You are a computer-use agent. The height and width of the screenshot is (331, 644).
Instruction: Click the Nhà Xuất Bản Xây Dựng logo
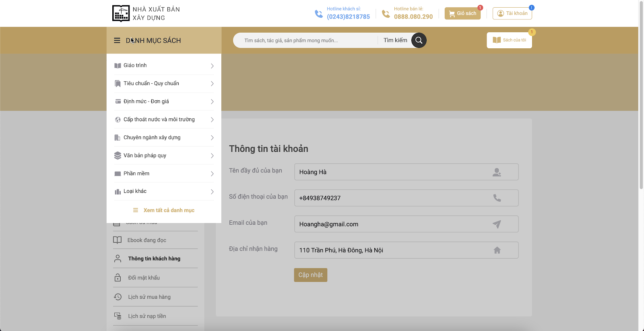(146, 13)
